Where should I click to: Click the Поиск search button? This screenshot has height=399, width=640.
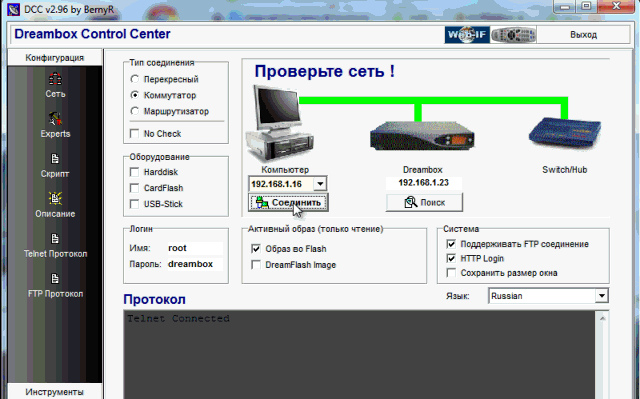(x=424, y=202)
